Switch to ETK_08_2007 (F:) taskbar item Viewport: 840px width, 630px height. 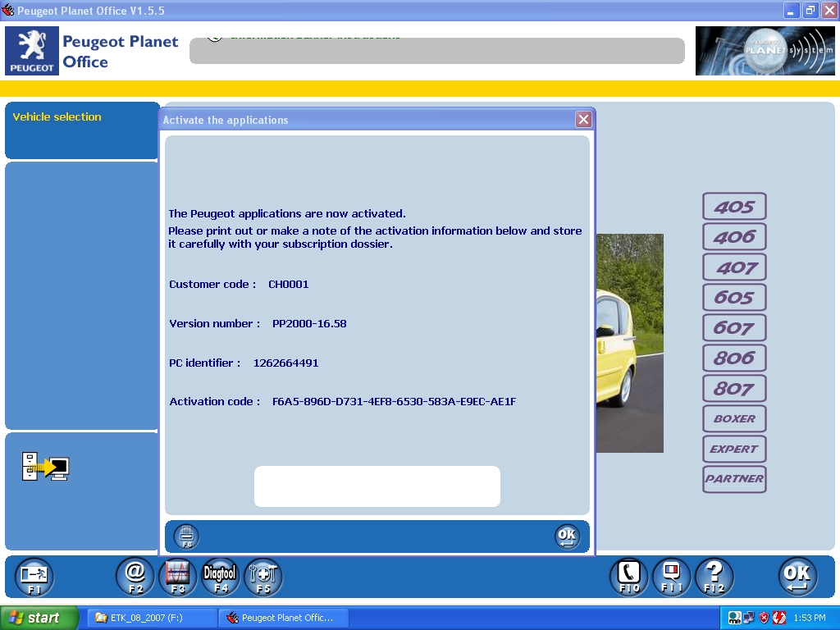point(152,618)
